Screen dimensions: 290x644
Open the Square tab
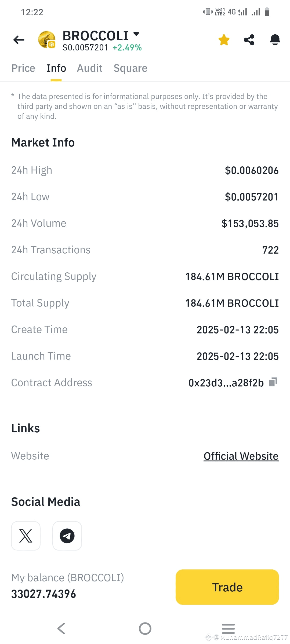pos(130,68)
